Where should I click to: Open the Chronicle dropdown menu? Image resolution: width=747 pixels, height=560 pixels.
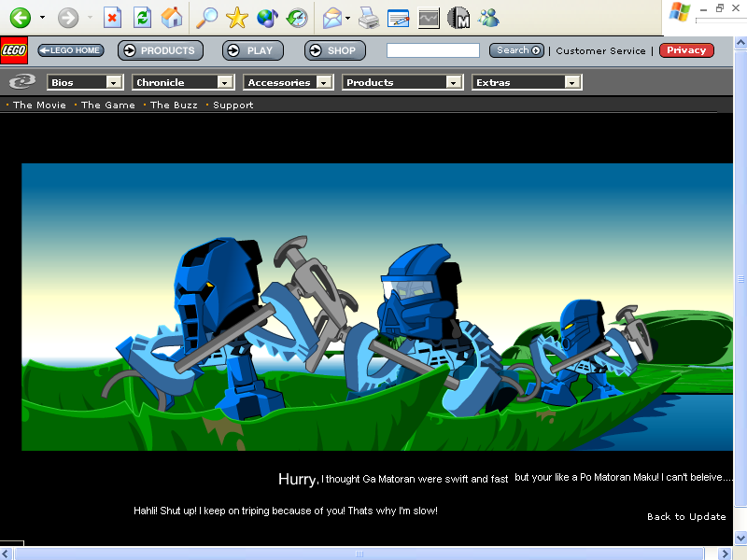click(183, 82)
